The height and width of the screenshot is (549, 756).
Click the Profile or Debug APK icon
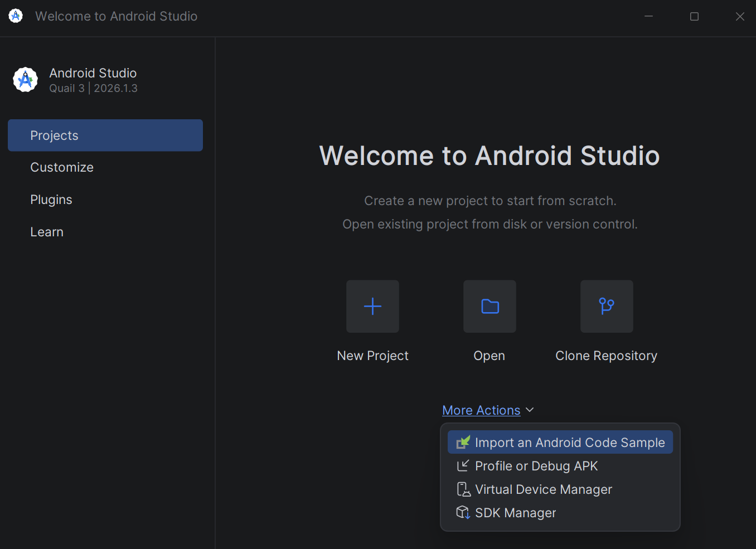tap(463, 466)
